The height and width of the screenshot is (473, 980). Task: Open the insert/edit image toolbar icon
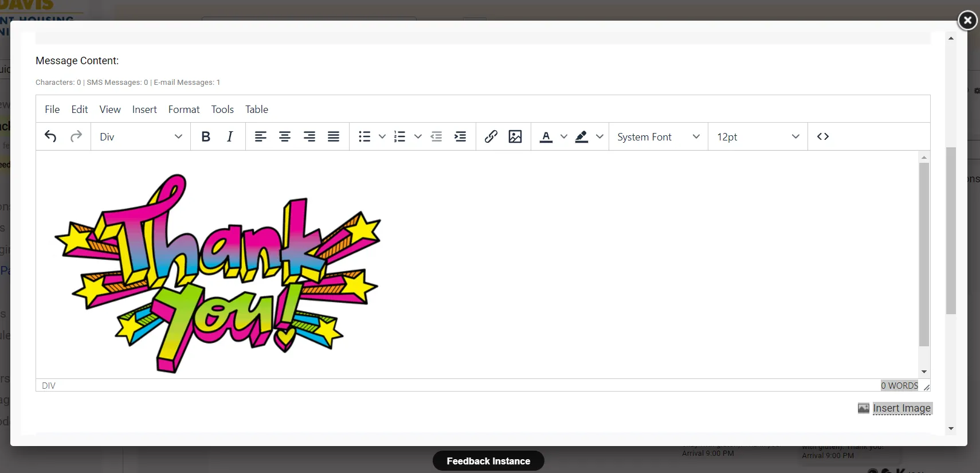pos(515,136)
